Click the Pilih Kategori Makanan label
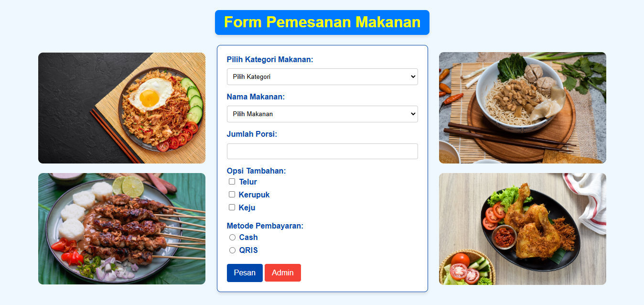 click(x=270, y=60)
